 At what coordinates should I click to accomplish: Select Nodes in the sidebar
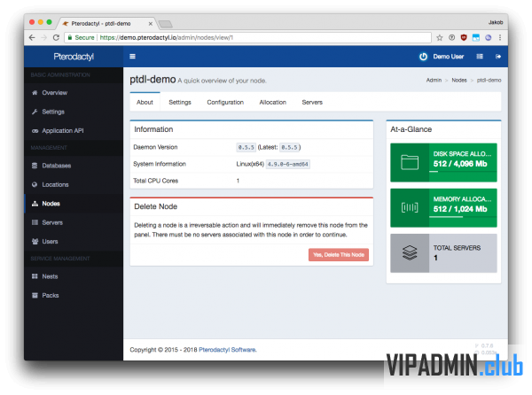point(74,204)
